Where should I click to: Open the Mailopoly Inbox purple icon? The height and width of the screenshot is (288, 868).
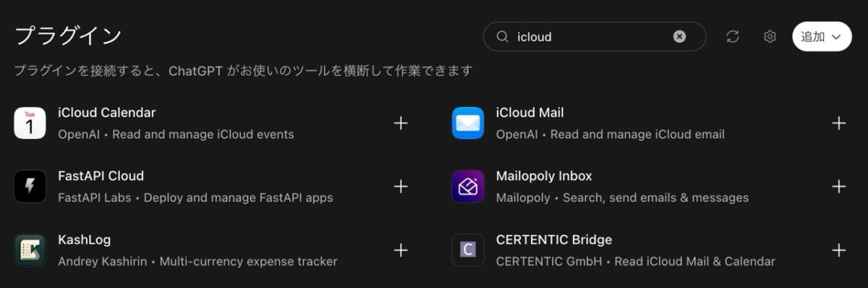coord(468,186)
